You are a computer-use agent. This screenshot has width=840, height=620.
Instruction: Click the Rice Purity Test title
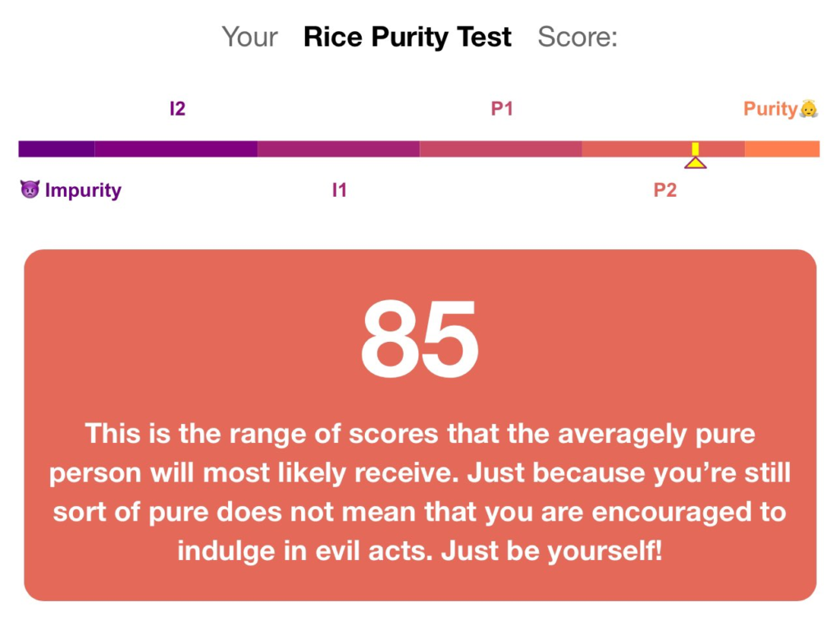pyautogui.click(x=407, y=38)
